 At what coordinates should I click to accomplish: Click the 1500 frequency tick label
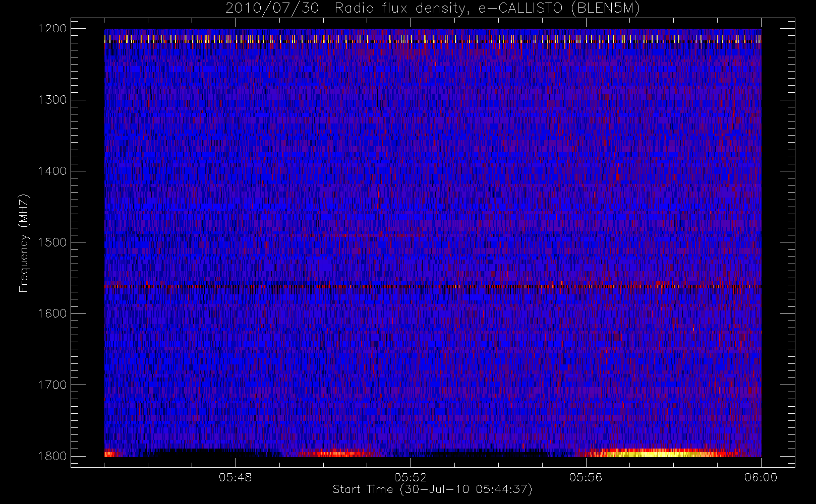[x=52, y=242]
